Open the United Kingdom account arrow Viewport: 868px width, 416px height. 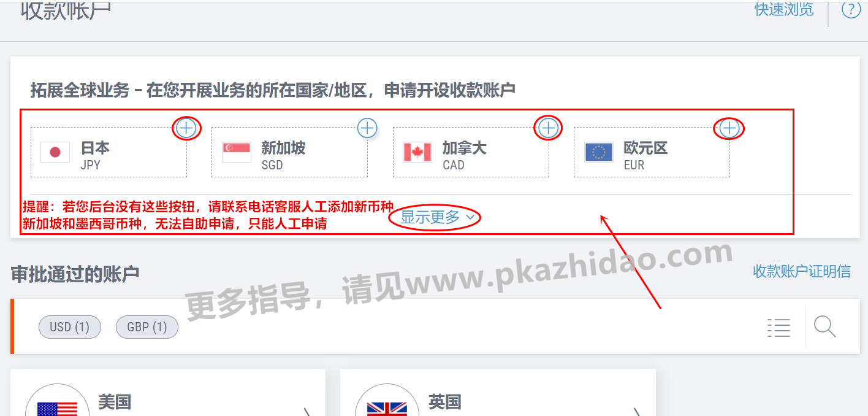[638, 411]
